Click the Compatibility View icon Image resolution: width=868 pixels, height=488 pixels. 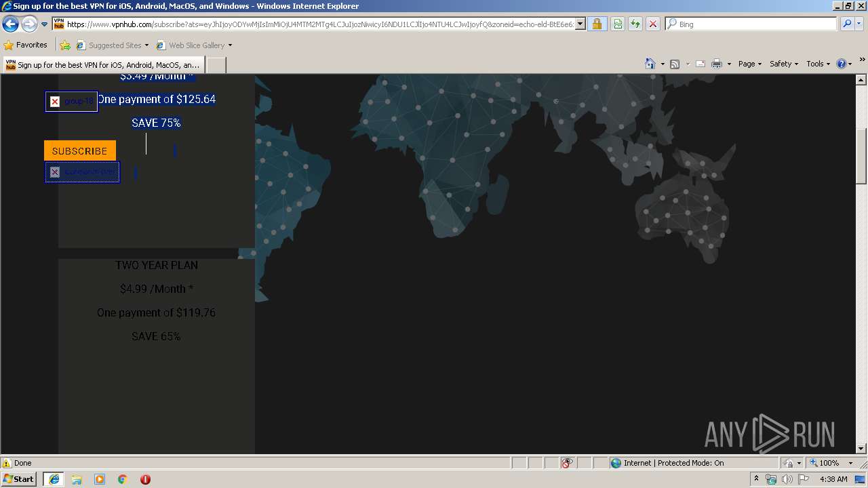[618, 24]
